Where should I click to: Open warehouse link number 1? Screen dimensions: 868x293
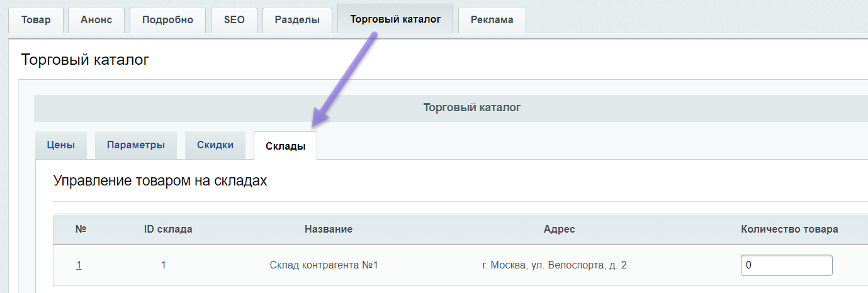pos(79,265)
